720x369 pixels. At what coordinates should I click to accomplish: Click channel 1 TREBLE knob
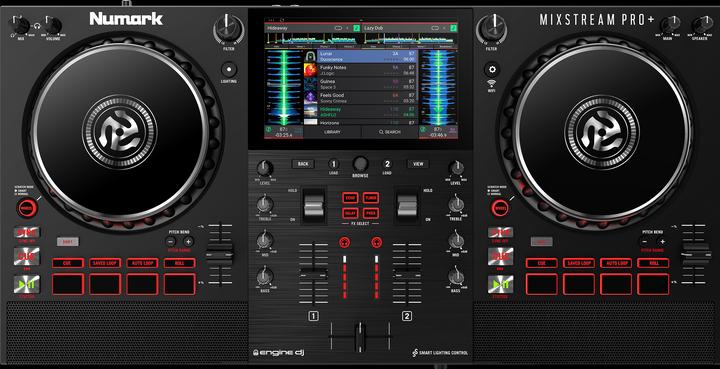265,204
